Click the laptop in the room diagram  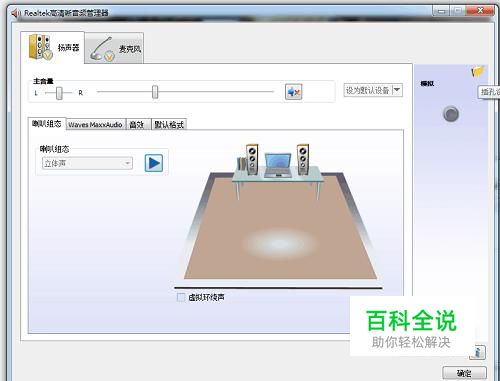(x=278, y=165)
